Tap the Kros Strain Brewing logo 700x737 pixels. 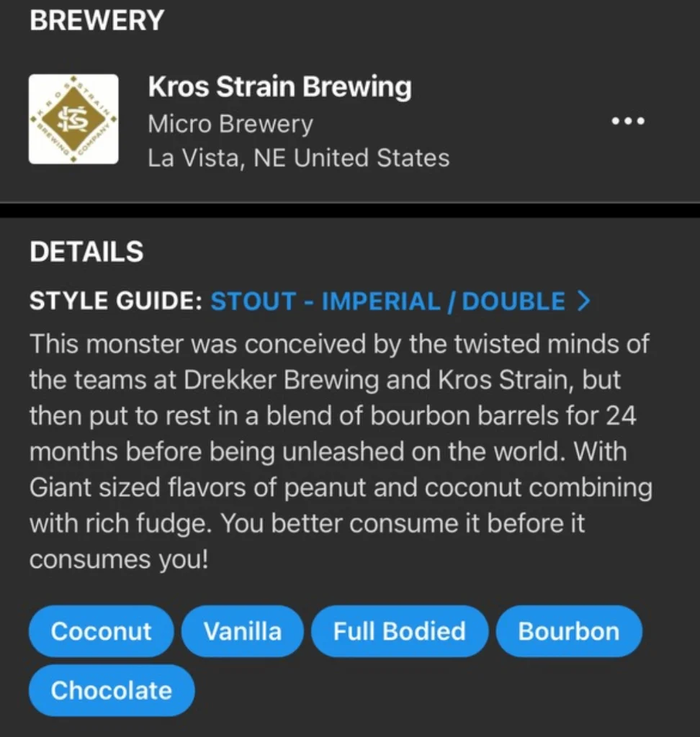[73, 119]
